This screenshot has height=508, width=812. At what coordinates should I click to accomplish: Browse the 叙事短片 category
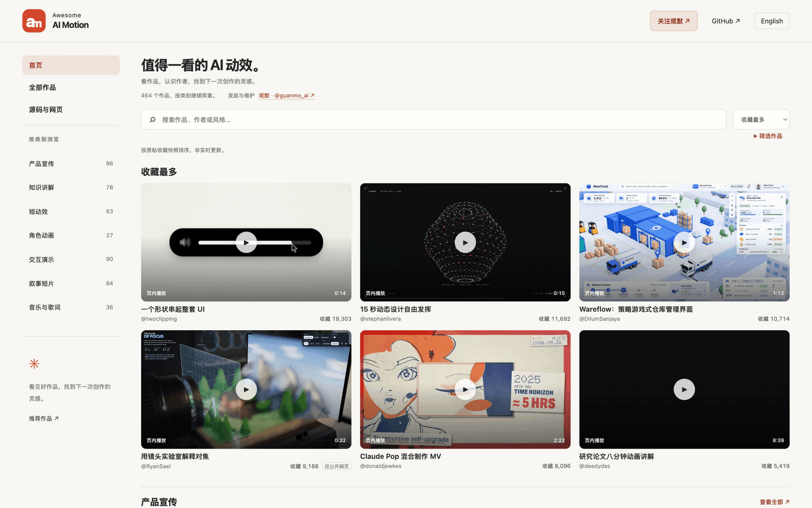[x=71, y=283]
